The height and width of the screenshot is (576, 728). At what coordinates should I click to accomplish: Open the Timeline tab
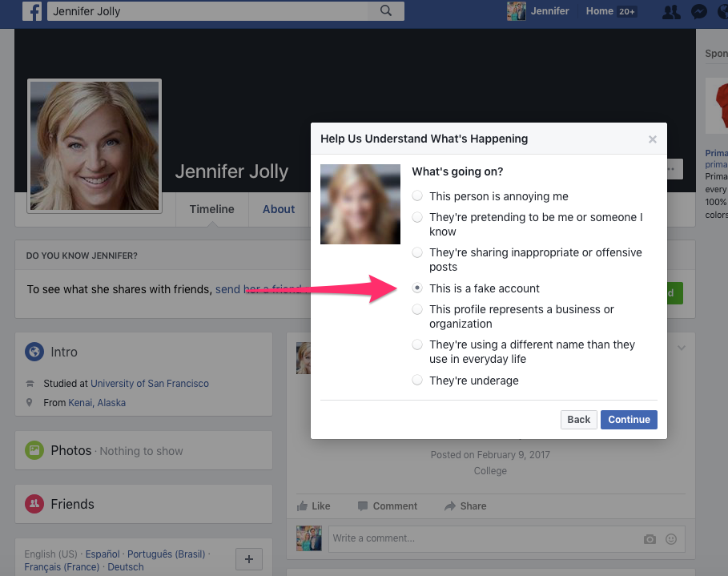211,209
